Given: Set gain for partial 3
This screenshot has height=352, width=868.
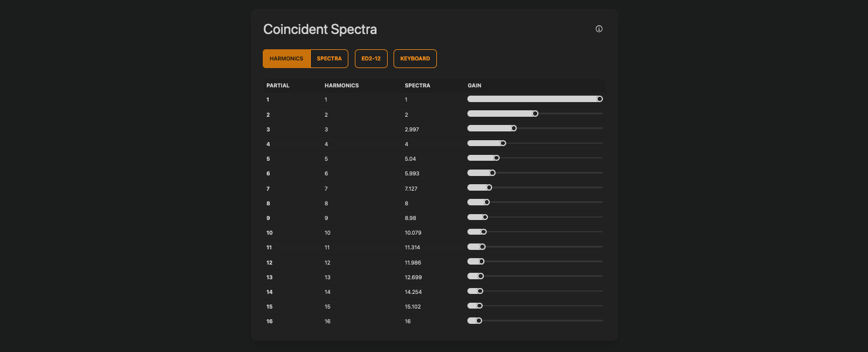Looking at the screenshot, I should tap(513, 128).
